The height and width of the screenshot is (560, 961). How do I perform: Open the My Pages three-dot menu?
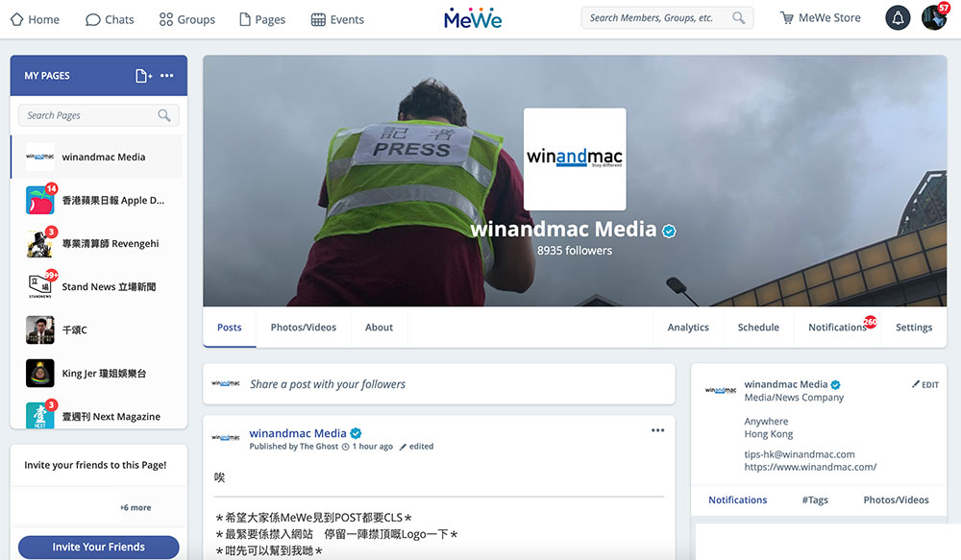(167, 76)
